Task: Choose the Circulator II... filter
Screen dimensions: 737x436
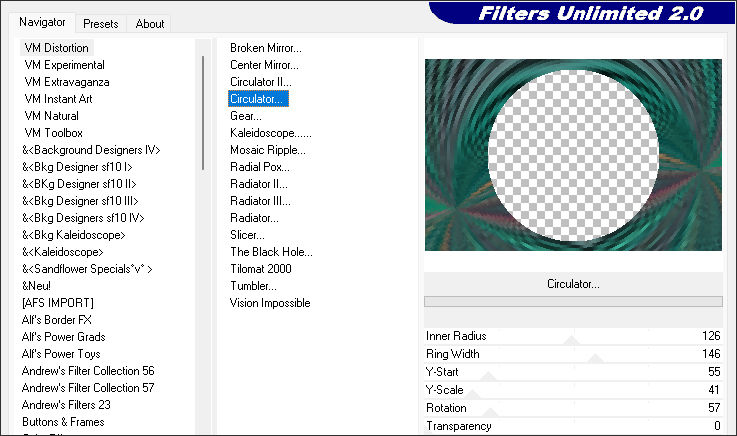Action: (x=260, y=82)
